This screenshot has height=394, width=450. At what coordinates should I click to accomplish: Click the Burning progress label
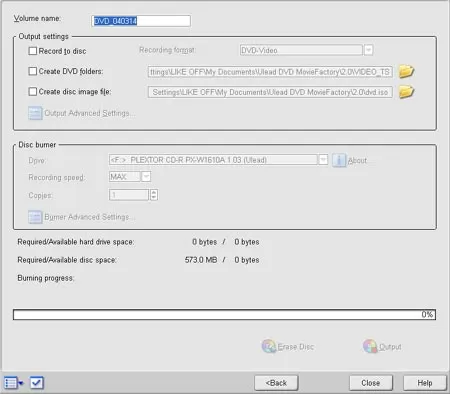(46, 278)
